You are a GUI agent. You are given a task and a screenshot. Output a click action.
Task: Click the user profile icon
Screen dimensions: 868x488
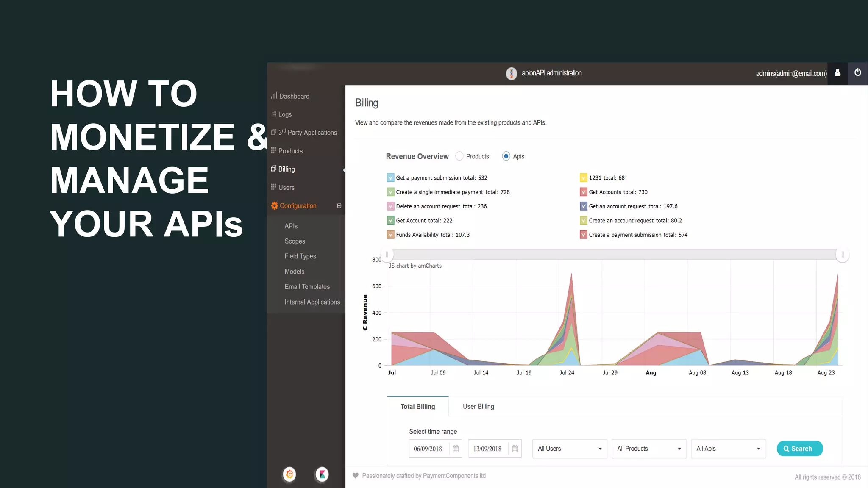[837, 73]
